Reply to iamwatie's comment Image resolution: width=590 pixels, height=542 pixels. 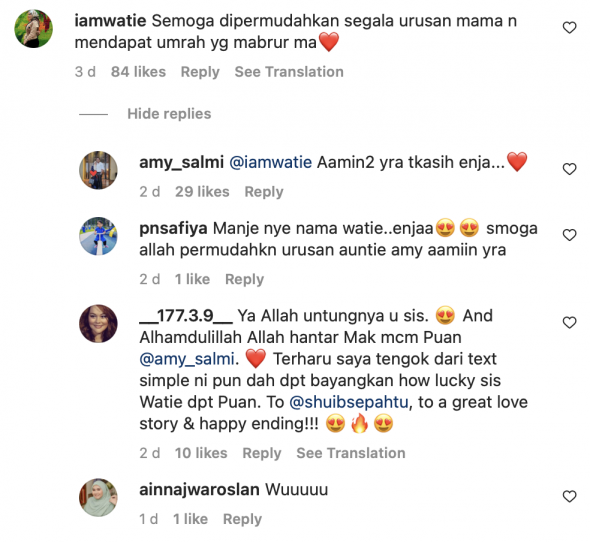pyautogui.click(x=200, y=72)
